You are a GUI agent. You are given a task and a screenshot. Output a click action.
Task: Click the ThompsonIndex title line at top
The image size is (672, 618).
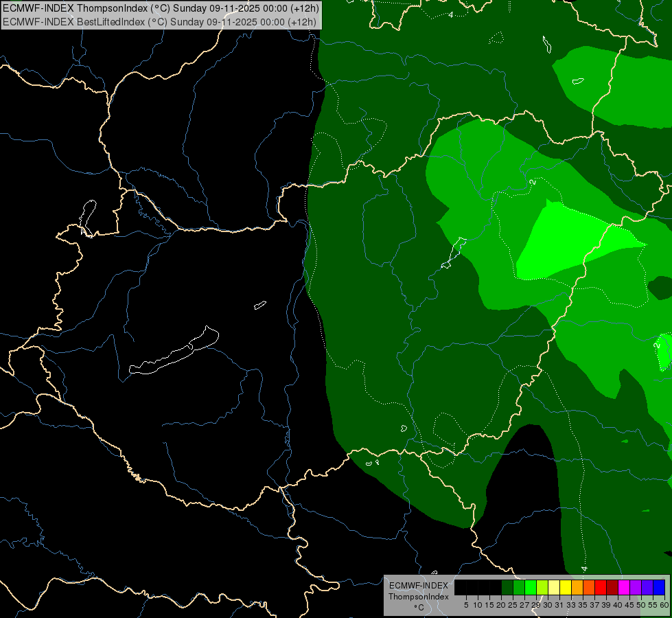coord(161,8)
